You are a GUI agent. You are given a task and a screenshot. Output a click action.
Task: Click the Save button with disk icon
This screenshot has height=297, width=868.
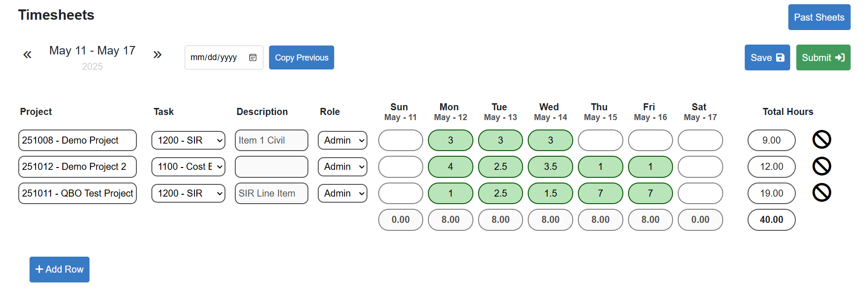[x=767, y=58]
